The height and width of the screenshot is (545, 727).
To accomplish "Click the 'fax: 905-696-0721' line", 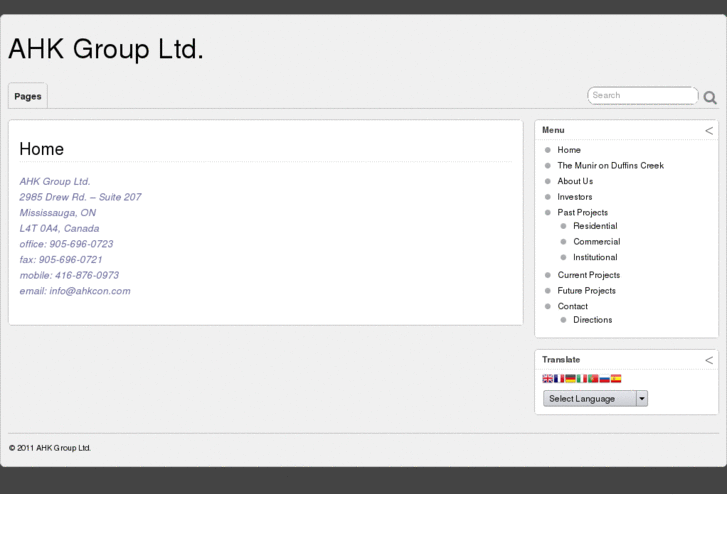I will point(61,260).
